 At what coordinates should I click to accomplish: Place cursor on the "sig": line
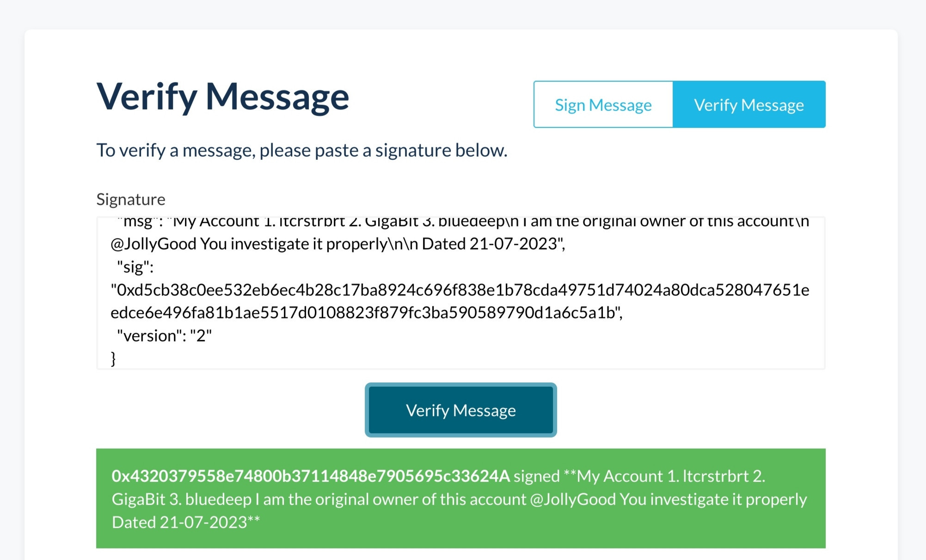(135, 267)
